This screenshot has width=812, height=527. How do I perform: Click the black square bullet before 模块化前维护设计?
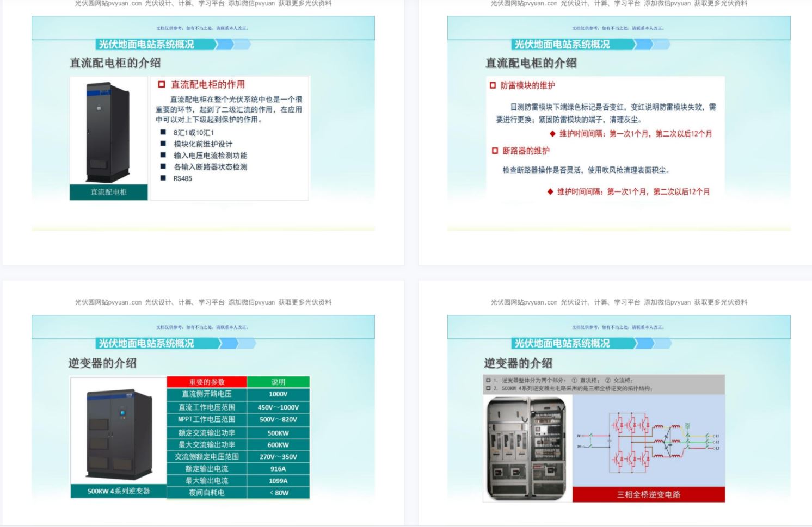163,144
